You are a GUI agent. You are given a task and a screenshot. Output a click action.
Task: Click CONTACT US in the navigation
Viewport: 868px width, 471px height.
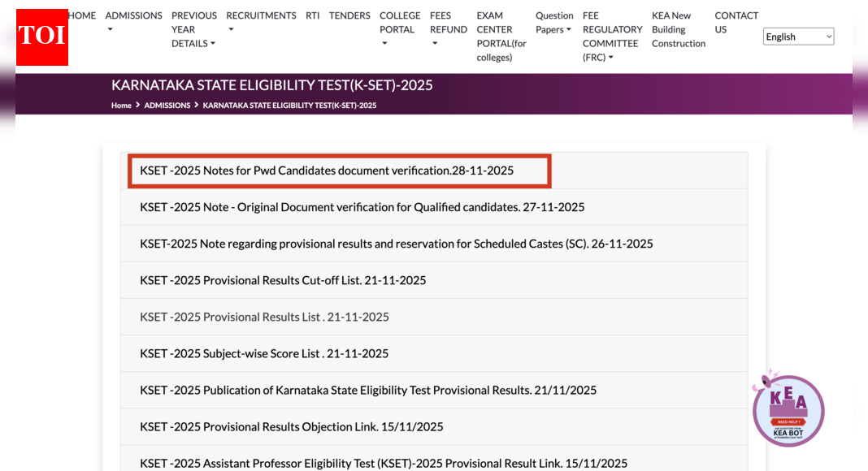click(x=736, y=22)
